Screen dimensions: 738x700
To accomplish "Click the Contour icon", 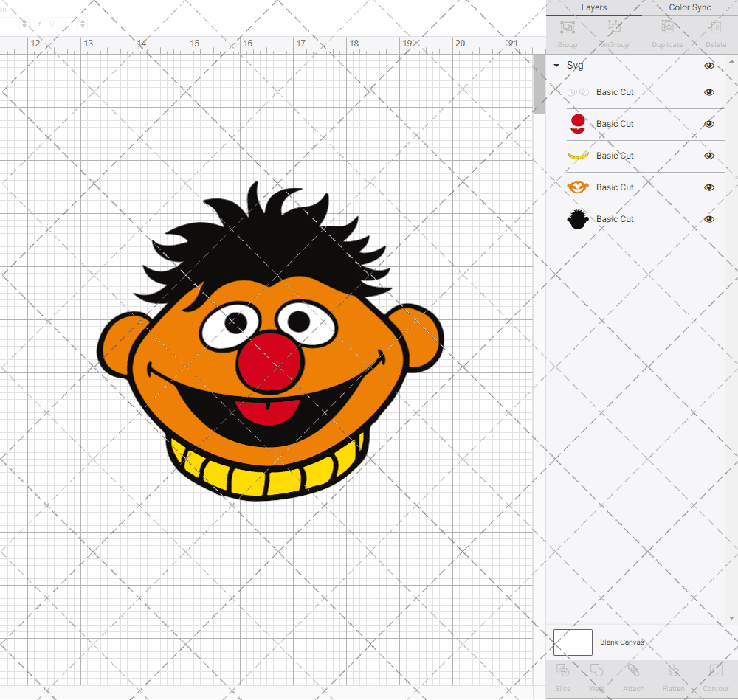I will (715, 671).
